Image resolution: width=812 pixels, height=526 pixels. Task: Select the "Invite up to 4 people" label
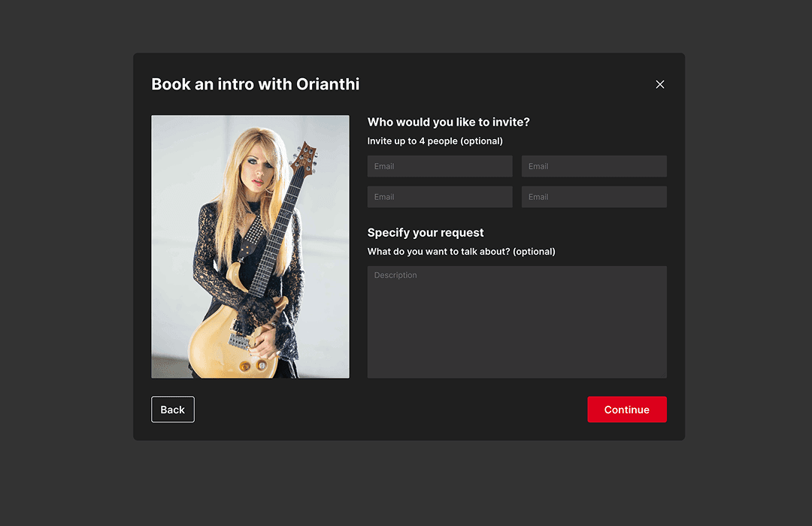(435, 141)
